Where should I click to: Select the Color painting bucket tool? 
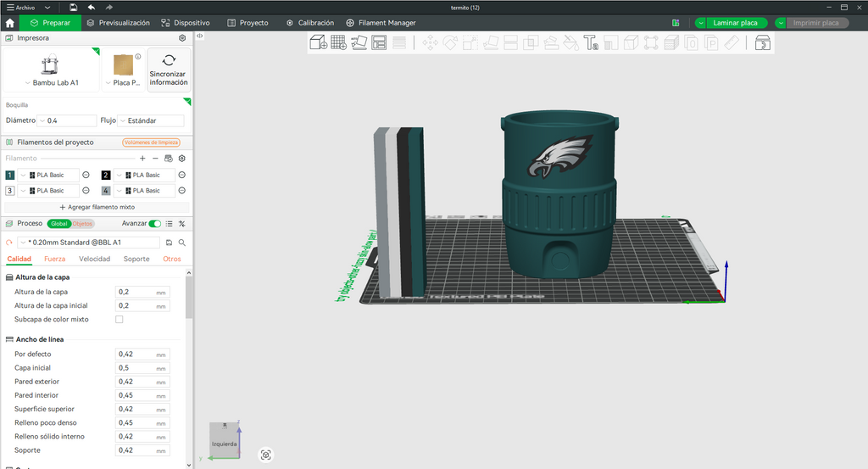click(x=570, y=42)
